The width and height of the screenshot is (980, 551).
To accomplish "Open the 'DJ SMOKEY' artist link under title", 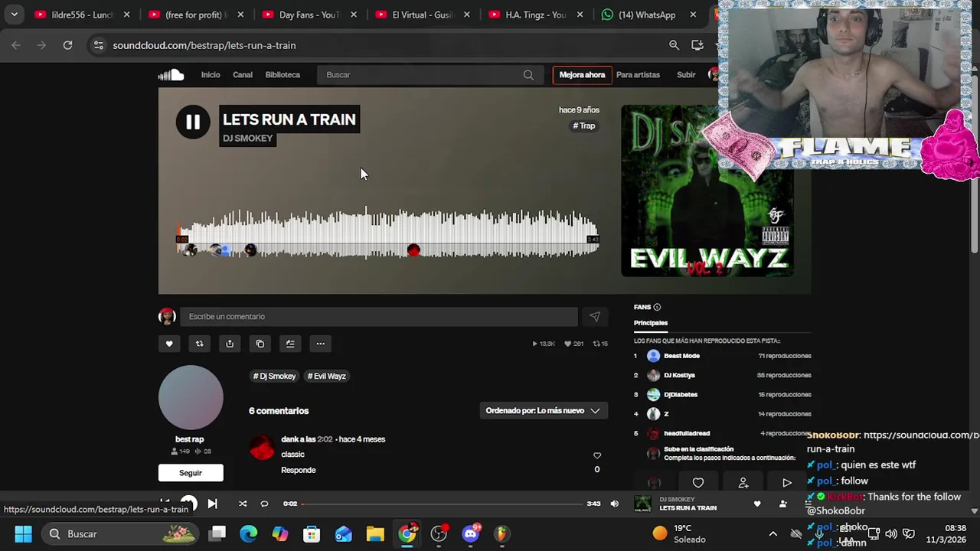I will [247, 139].
